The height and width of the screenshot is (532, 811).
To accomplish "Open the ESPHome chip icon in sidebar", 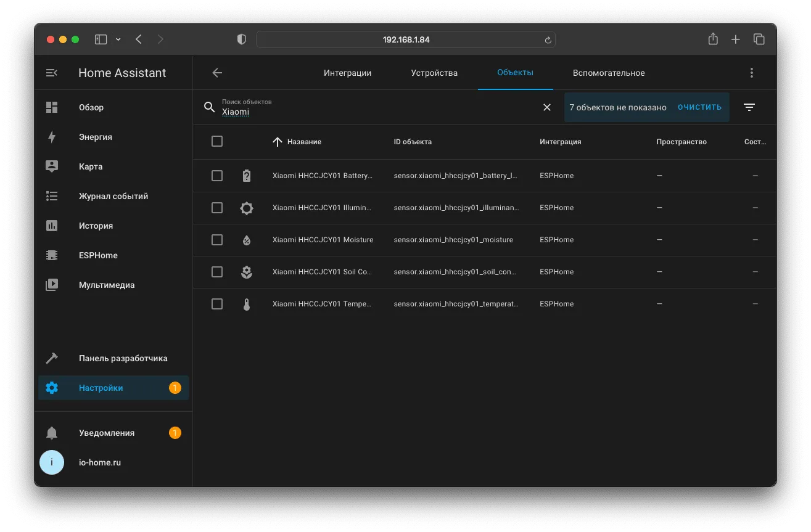I will [x=52, y=255].
